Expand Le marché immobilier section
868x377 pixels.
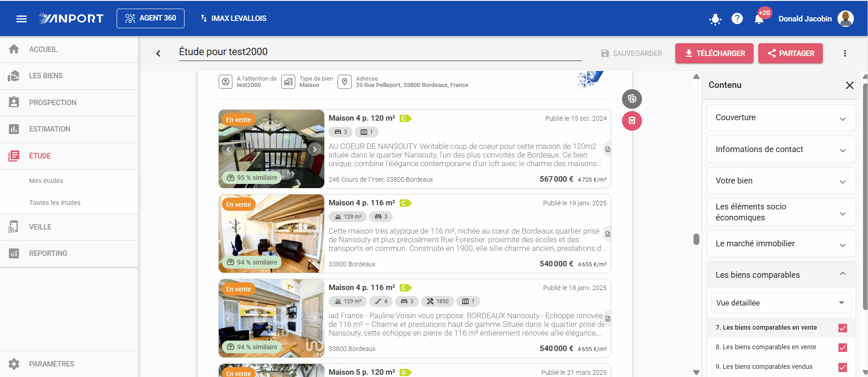(x=781, y=244)
